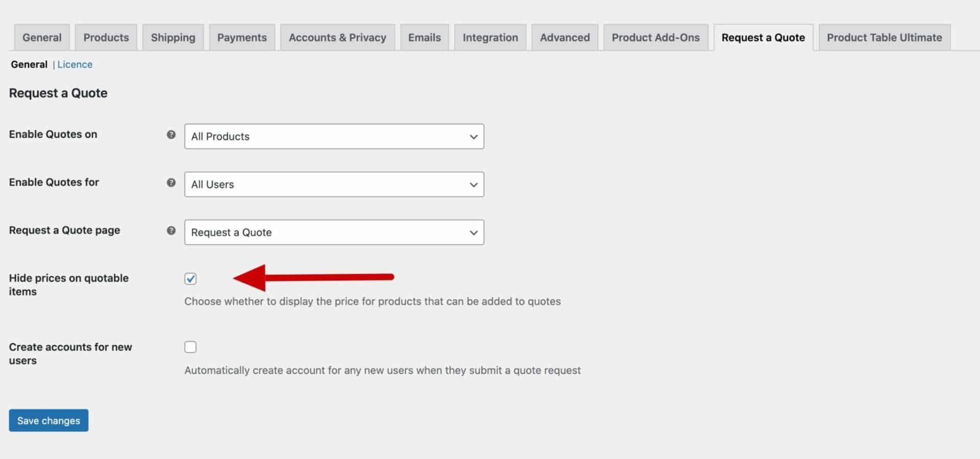Open the Enable Quotes for dropdown

(x=334, y=184)
